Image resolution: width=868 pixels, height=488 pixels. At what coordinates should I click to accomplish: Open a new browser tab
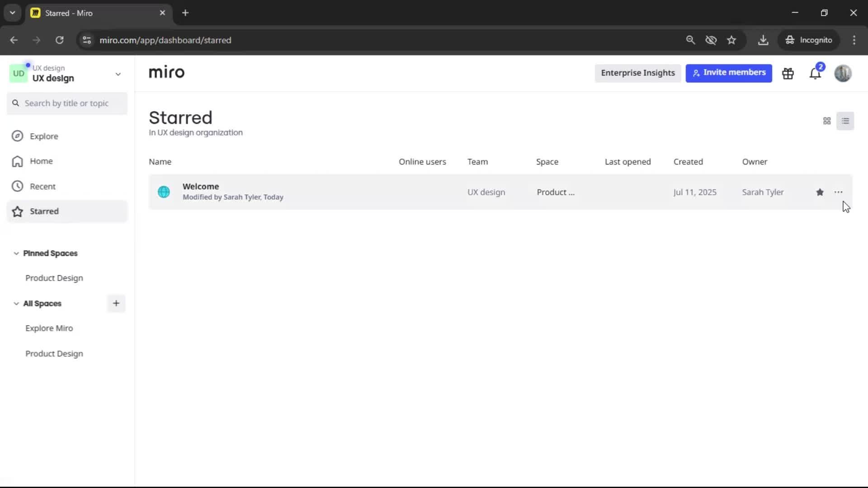[x=185, y=13]
